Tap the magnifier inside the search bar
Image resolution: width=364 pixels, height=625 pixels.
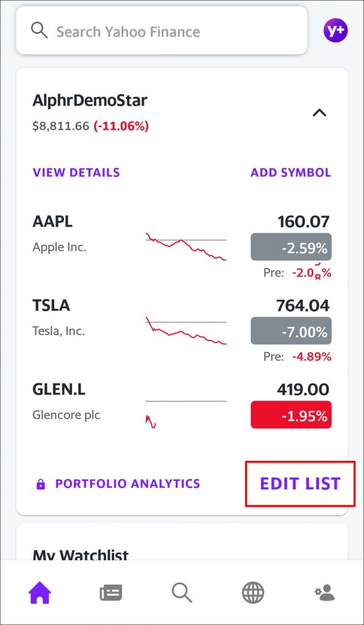point(39,30)
